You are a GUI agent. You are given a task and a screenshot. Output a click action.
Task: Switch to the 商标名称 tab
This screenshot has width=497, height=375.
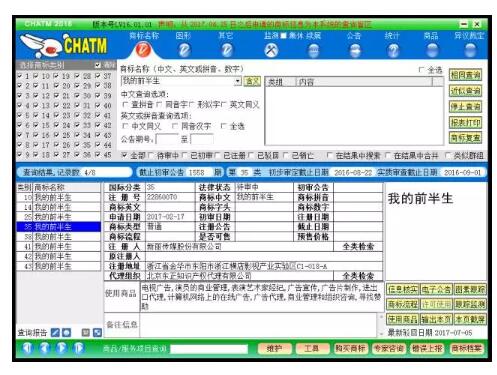(144, 36)
